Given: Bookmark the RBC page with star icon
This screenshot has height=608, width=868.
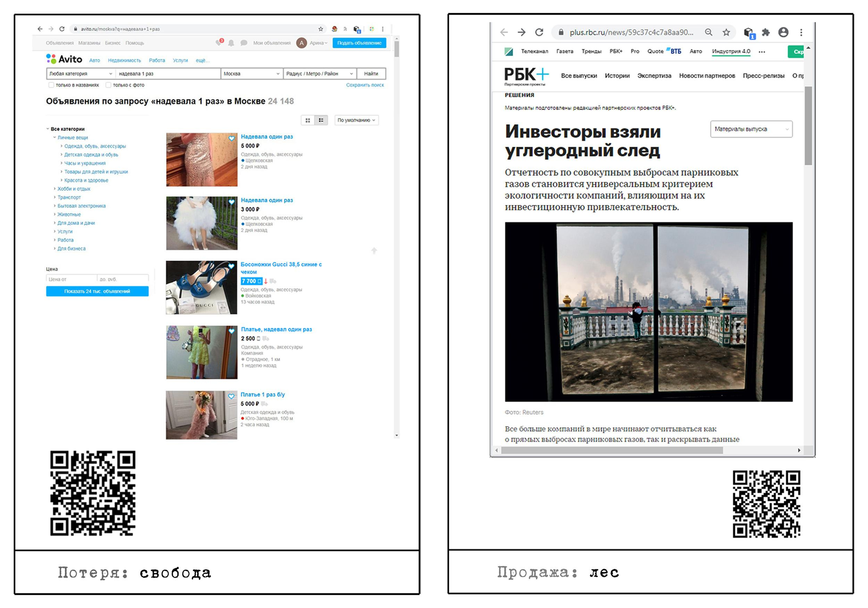Looking at the screenshot, I should coord(726,33).
